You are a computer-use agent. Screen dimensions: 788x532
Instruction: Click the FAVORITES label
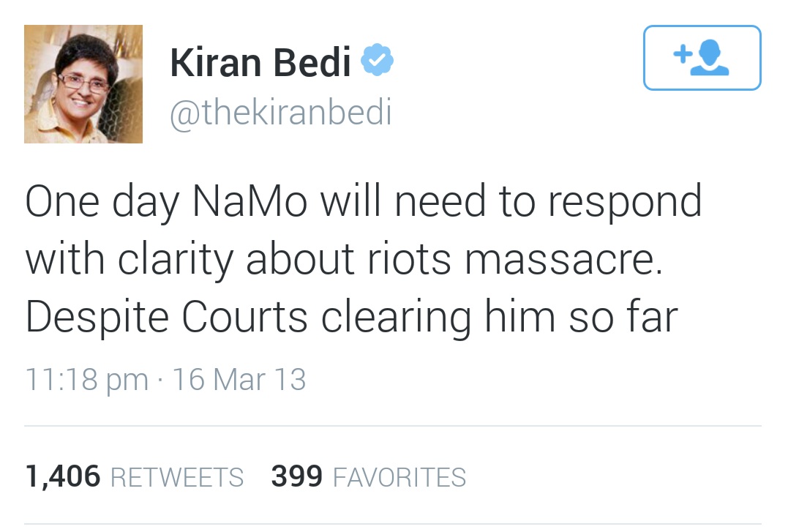(399, 476)
